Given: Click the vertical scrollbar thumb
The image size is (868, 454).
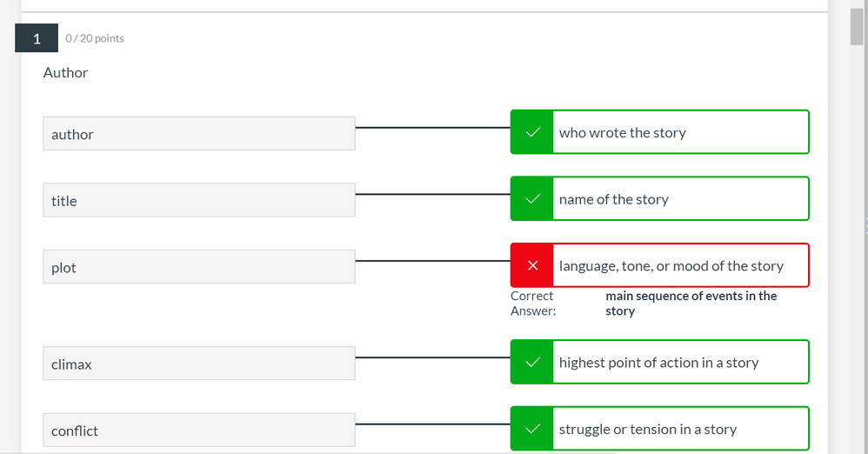Looking at the screenshot, I should pyautogui.click(x=857, y=26).
